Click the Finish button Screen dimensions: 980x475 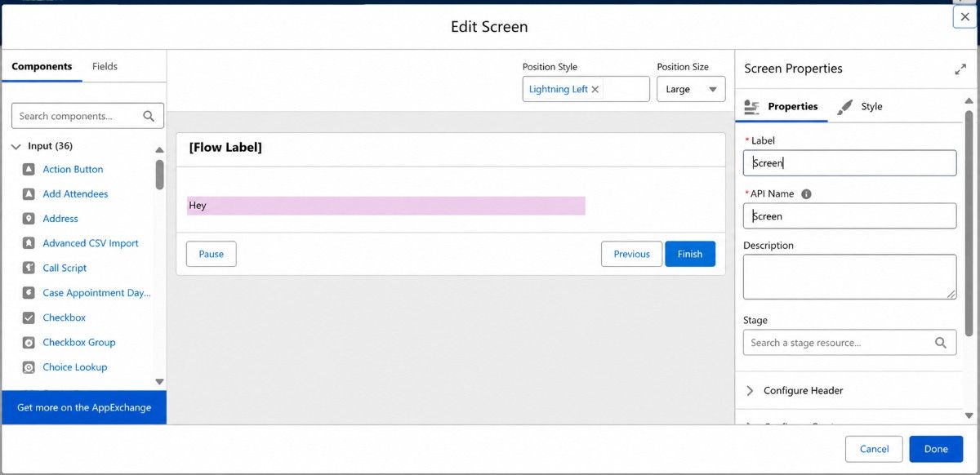click(x=690, y=254)
